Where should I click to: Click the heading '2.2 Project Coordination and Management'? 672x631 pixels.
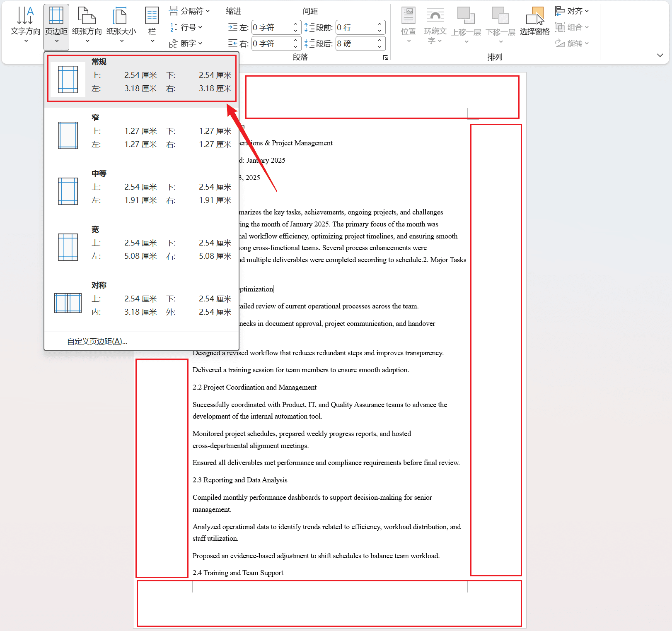coord(254,388)
